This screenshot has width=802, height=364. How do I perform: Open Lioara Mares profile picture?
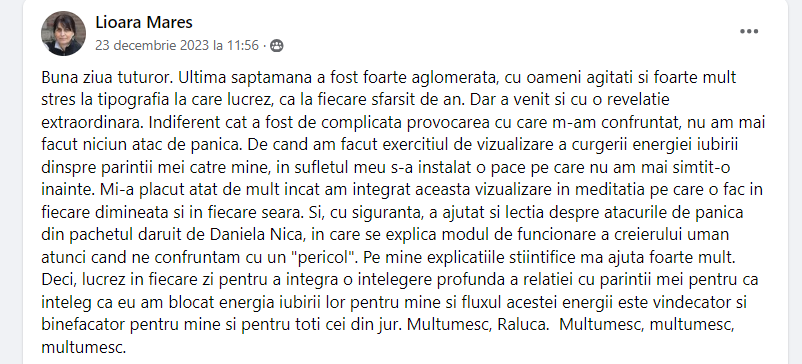[63, 33]
